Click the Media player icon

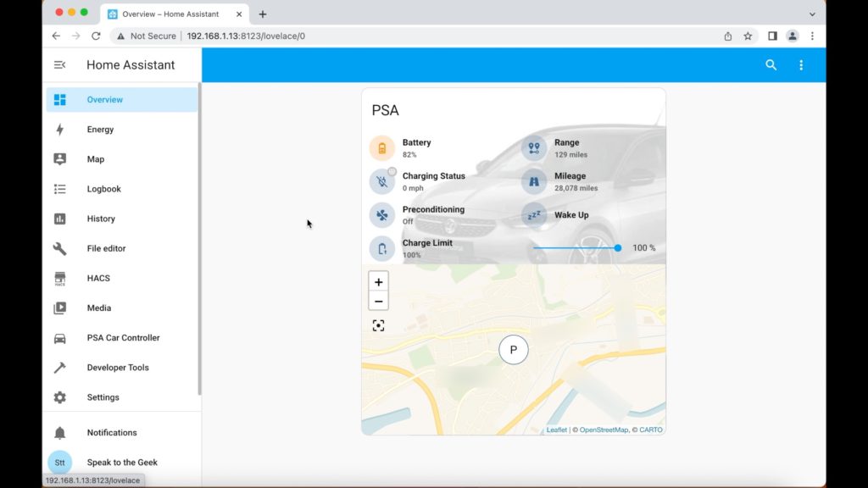coord(60,308)
